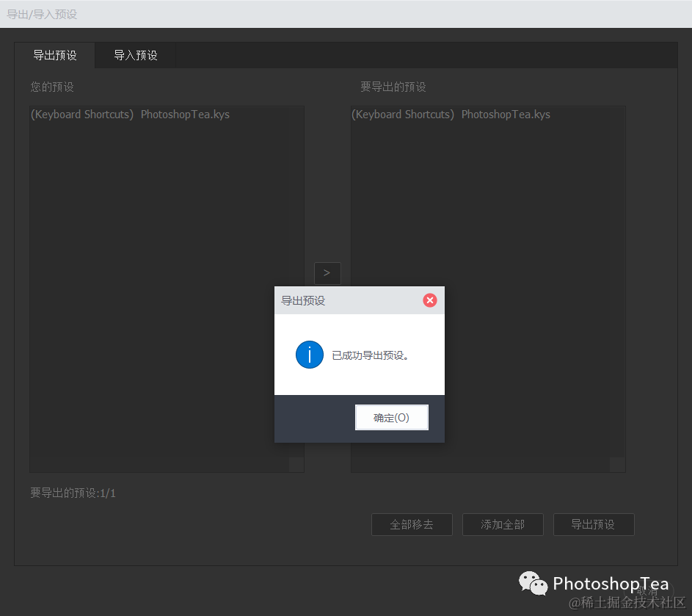Select the 导出预设 tab
Screen dimensions: 692x616
coord(55,55)
